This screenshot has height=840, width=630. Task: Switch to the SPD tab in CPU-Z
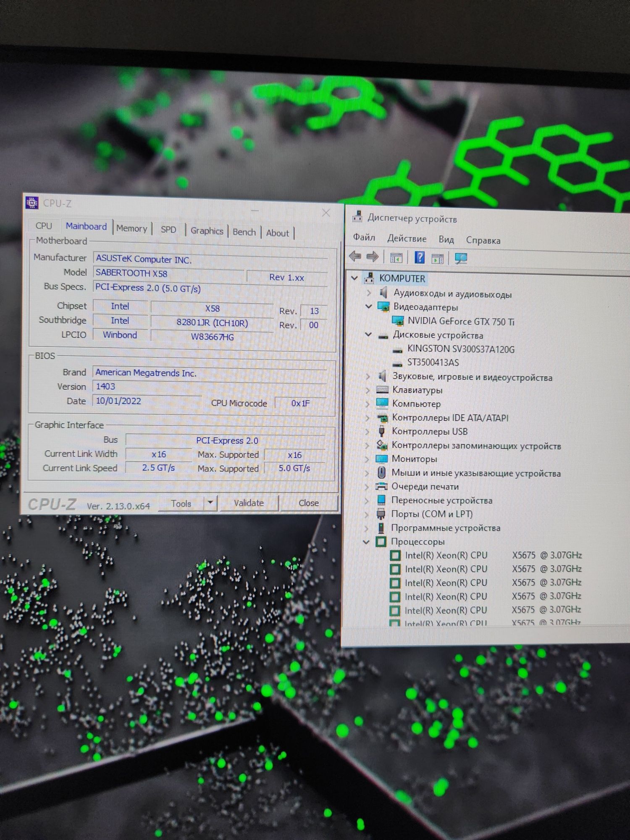[168, 229]
